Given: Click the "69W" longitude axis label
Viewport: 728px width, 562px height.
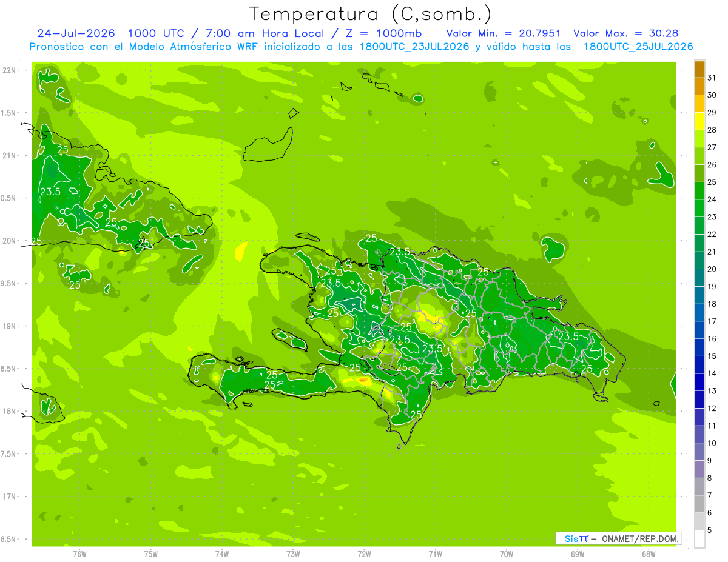Looking at the screenshot, I should (578, 554).
